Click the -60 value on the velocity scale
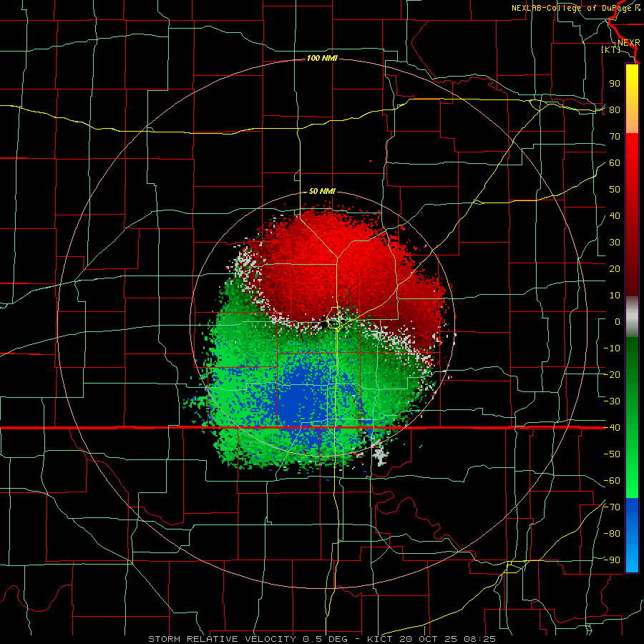644x644 pixels. [612, 481]
